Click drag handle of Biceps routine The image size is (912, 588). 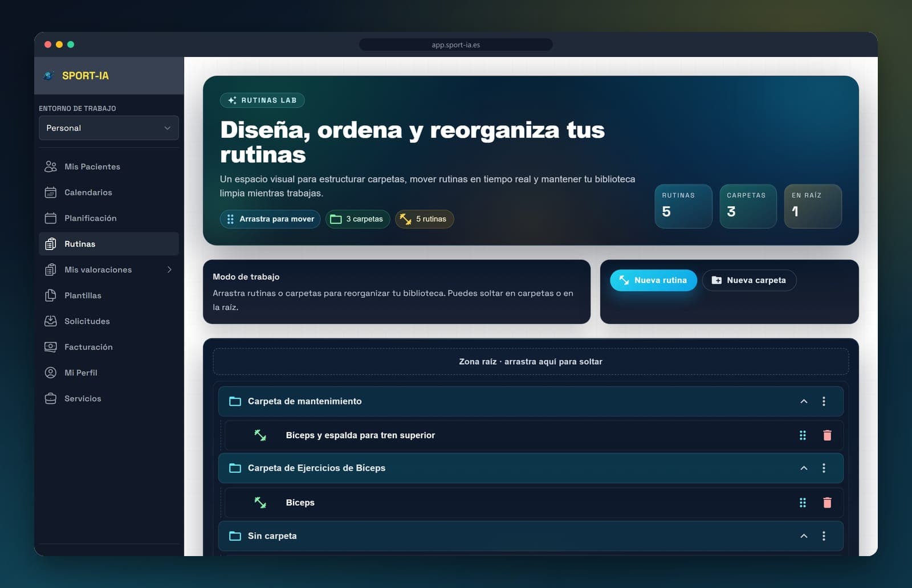point(803,503)
